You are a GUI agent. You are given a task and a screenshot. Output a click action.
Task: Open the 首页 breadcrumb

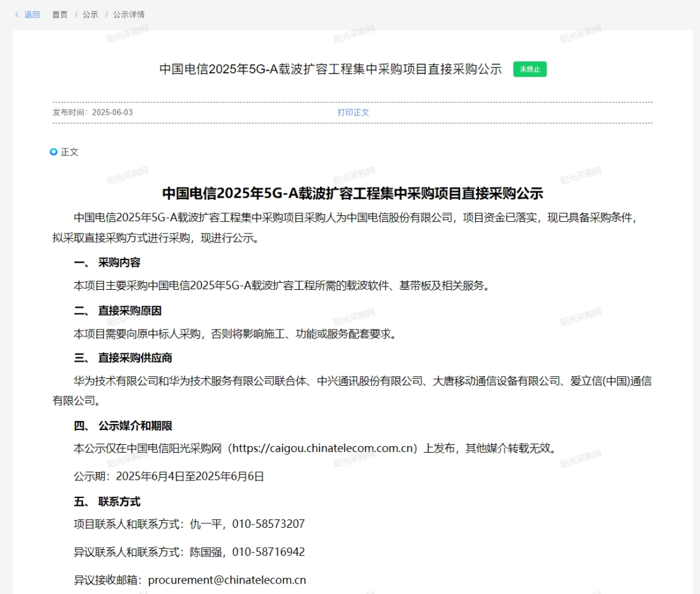tap(60, 15)
